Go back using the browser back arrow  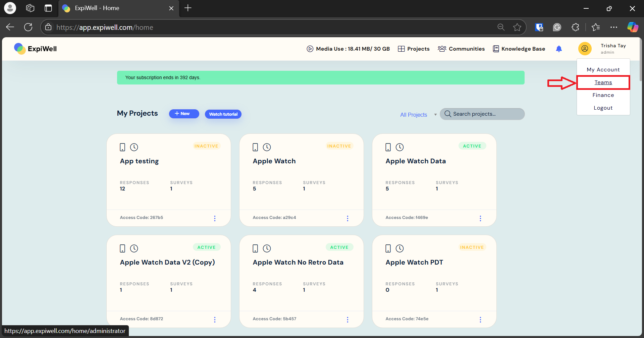10,27
